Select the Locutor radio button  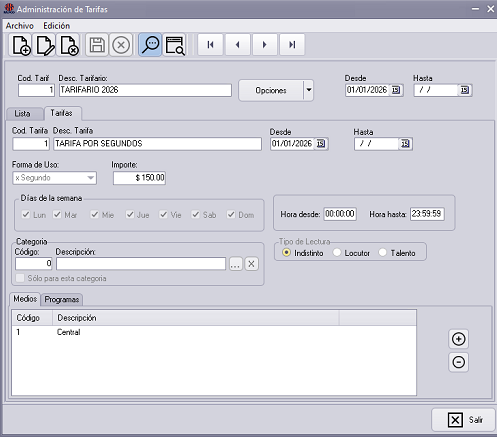click(337, 253)
